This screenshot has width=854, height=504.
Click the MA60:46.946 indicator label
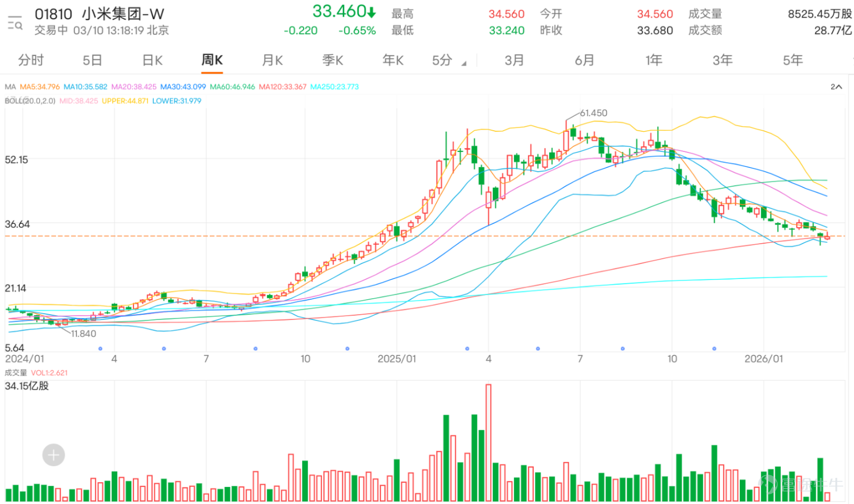pos(232,86)
